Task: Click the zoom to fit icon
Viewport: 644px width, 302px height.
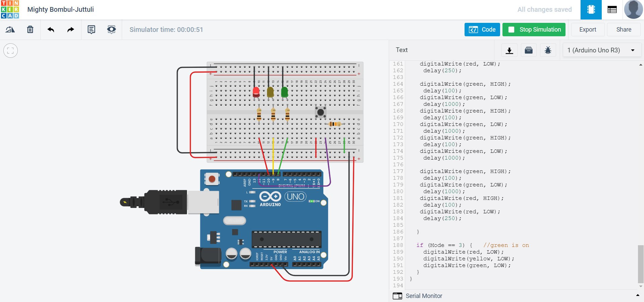Action: (x=10, y=51)
